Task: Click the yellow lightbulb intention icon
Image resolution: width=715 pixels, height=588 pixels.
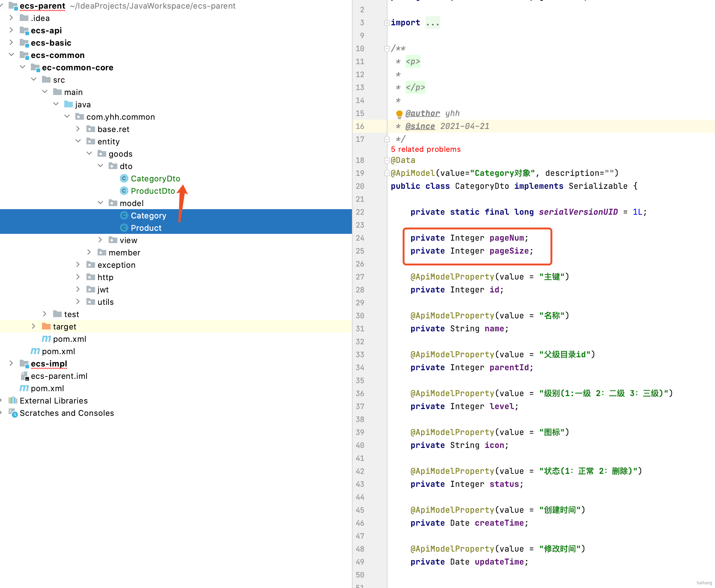Action: click(x=399, y=114)
